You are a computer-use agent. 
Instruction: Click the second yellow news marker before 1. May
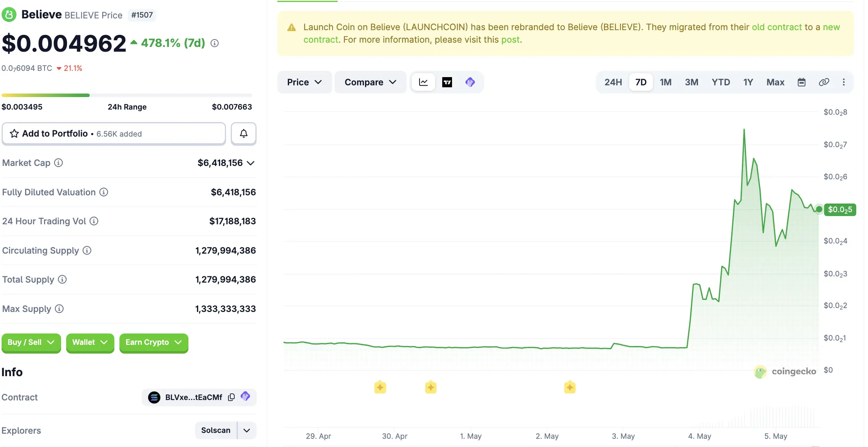point(431,387)
